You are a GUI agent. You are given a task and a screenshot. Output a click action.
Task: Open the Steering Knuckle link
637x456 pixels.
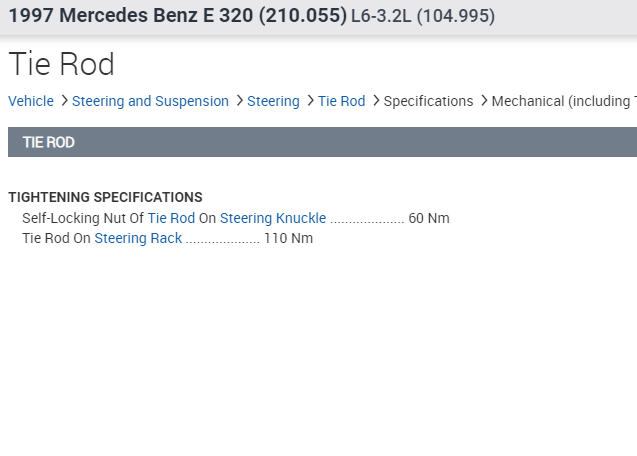tap(273, 218)
